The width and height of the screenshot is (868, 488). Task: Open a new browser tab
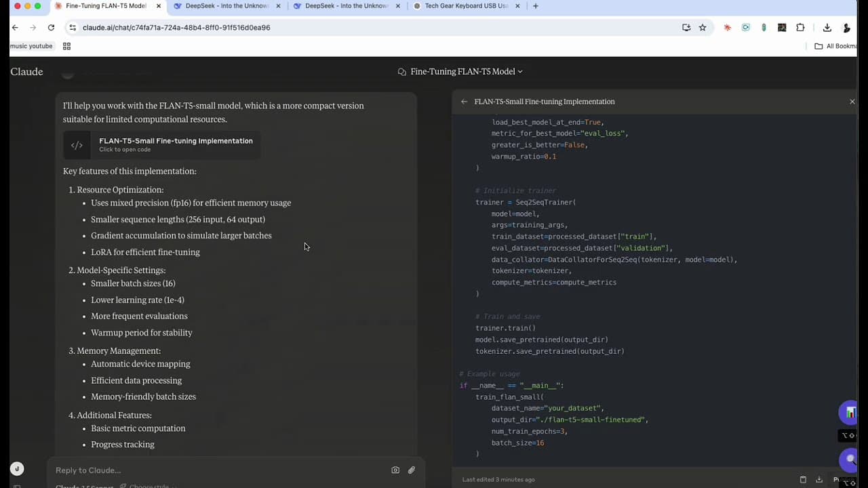pos(536,6)
